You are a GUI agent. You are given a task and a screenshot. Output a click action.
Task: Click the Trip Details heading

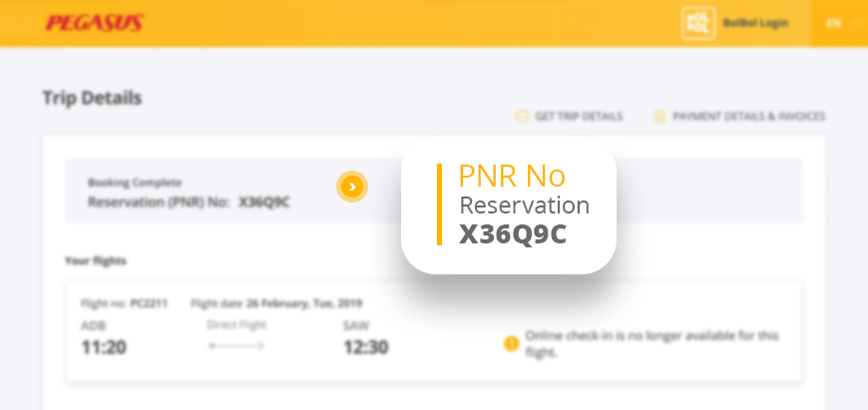click(x=92, y=98)
